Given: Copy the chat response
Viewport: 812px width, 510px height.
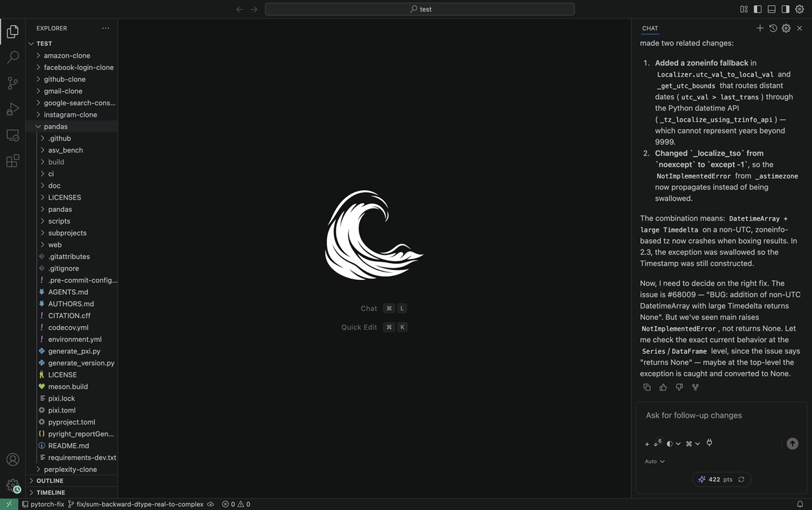Looking at the screenshot, I should coord(647,387).
